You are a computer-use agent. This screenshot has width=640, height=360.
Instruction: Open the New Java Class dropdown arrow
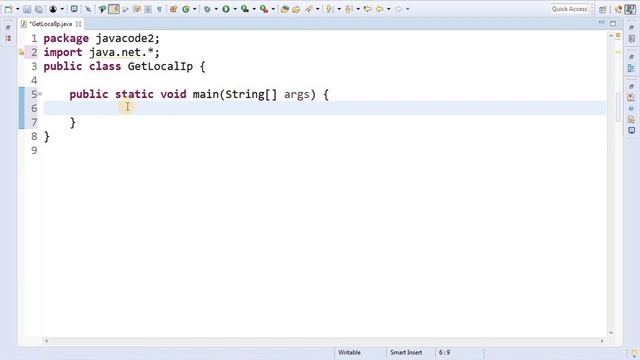(195, 9)
